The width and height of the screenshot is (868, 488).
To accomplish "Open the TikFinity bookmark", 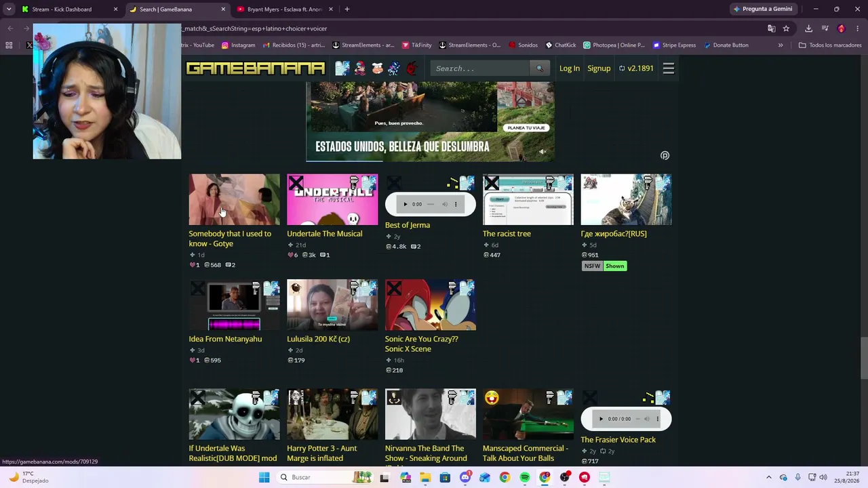I will pyautogui.click(x=416, y=45).
